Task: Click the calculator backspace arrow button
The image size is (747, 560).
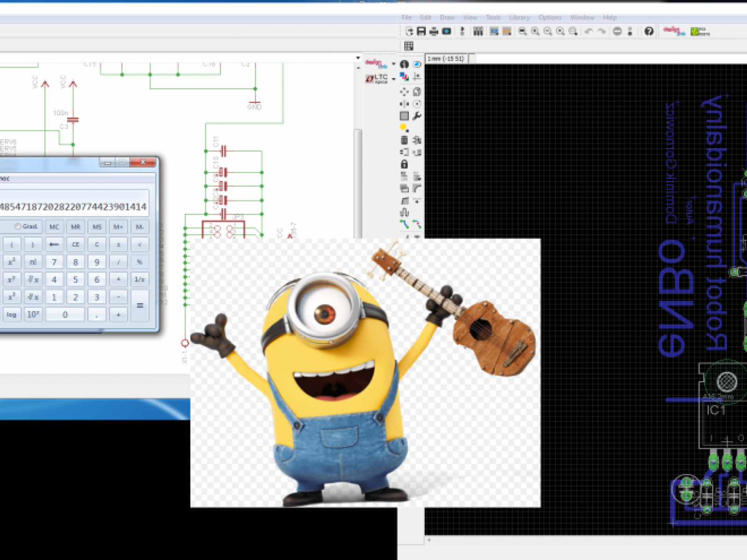Action: coord(54,244)
